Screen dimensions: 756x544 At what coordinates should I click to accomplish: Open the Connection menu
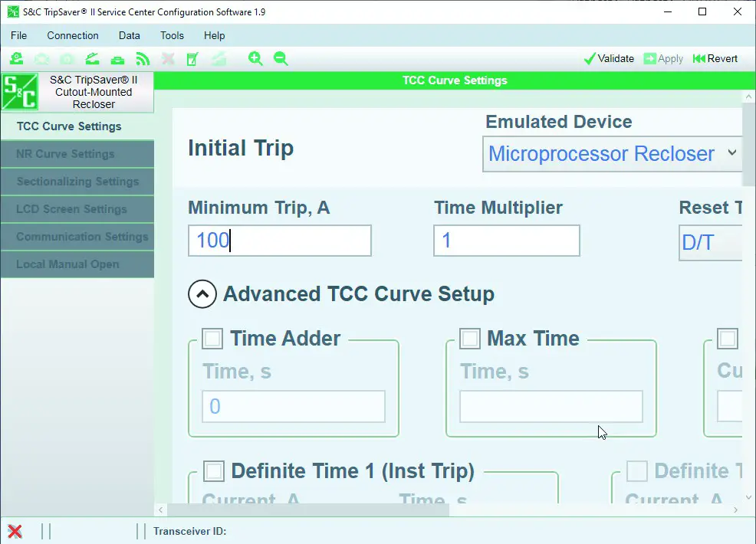pyautogui.click(x=73, y=36)
